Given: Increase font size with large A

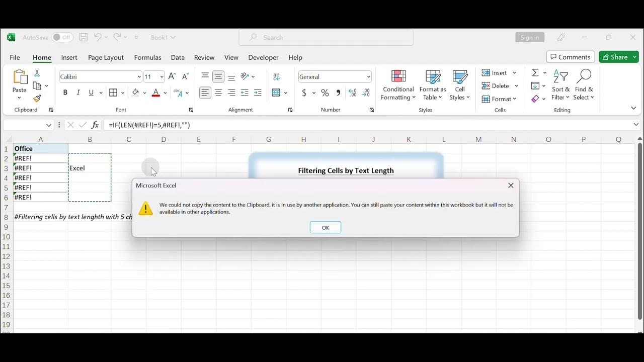Looking at the screenshot, I should click(x=172, y=76).
